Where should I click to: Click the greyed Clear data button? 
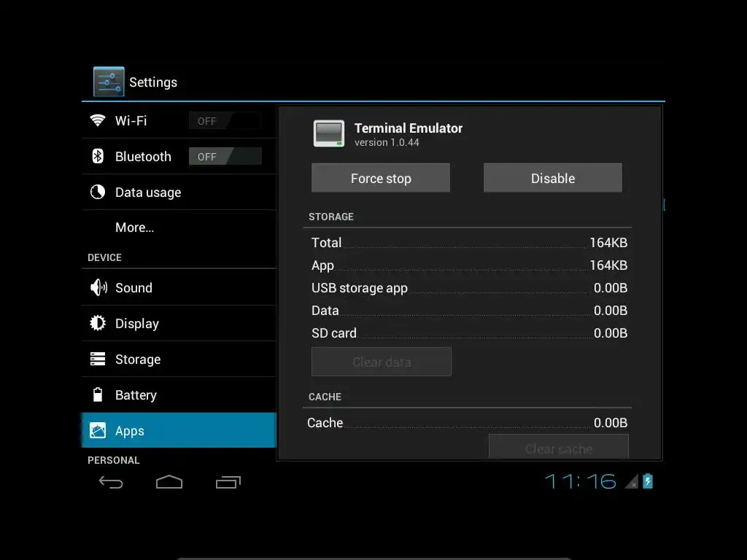point(381,362)
